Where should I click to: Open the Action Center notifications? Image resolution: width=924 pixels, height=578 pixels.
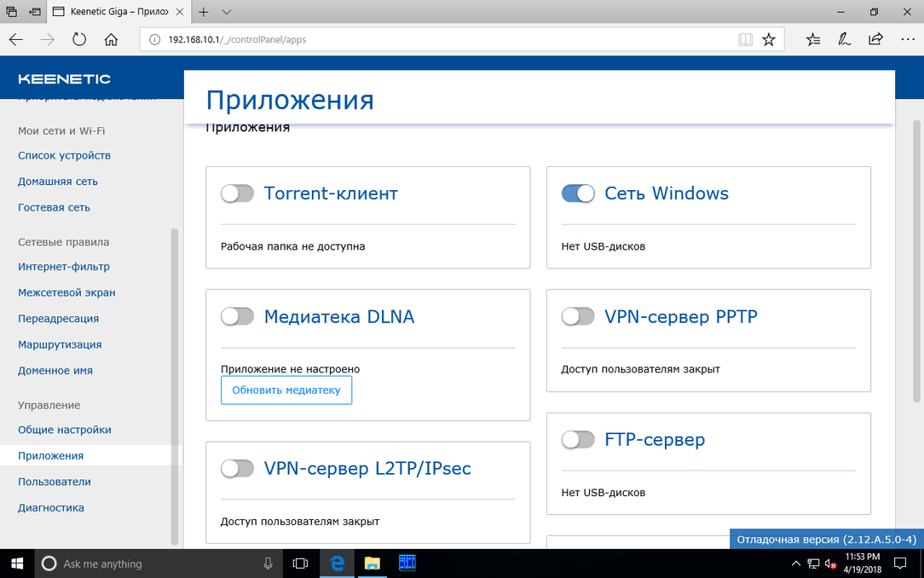(x=900, y=564)
